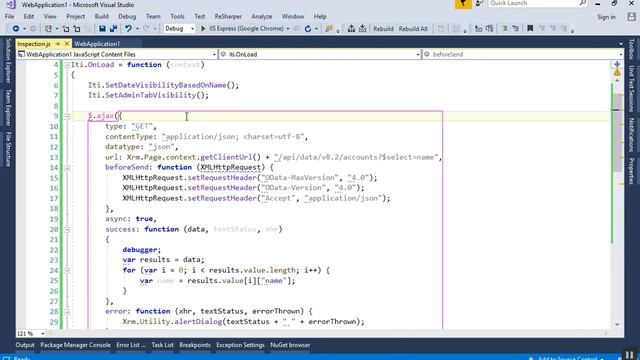Open the Package Manager Console tab
This screenshot has height=360, width=640.
(x=75, y=345)
